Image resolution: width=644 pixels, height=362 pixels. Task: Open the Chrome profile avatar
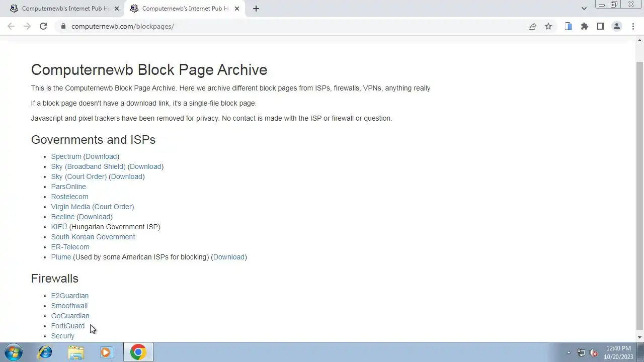[x=617, y=26]
